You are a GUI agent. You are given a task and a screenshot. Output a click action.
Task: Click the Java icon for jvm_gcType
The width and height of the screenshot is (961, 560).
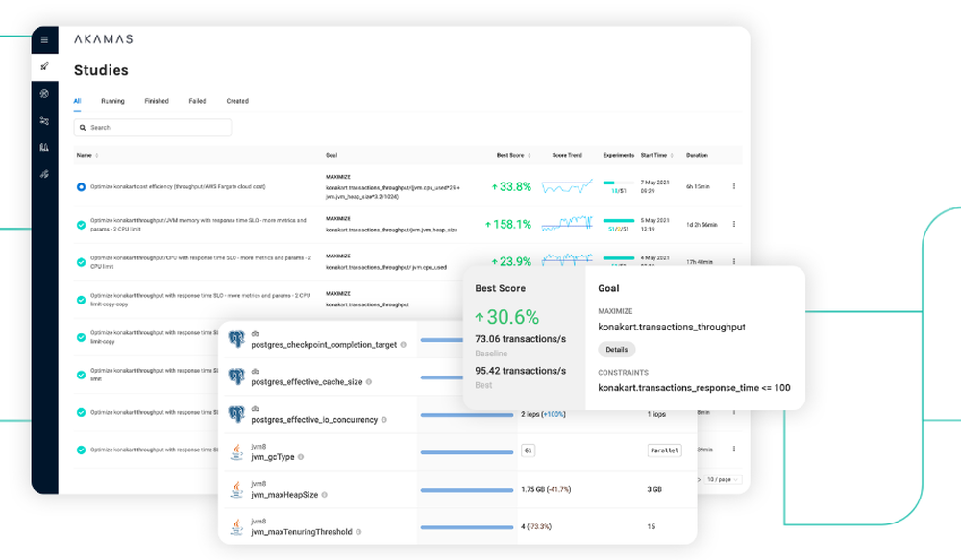pos(236,451)
